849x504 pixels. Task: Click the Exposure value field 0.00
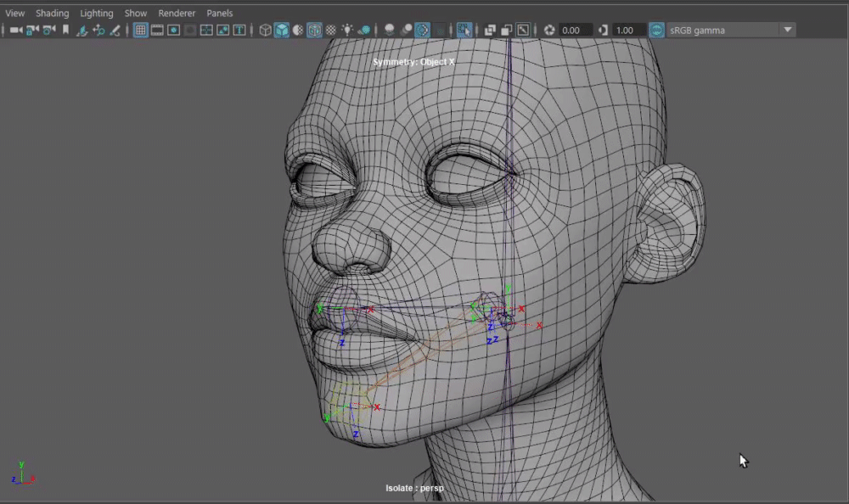[575, 31]
